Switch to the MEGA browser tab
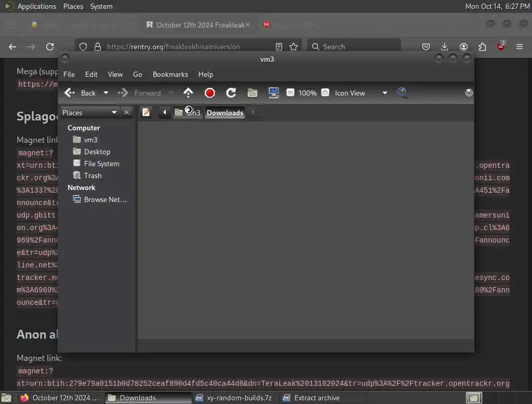Viewport: 532px width, 404px height. 267,24
